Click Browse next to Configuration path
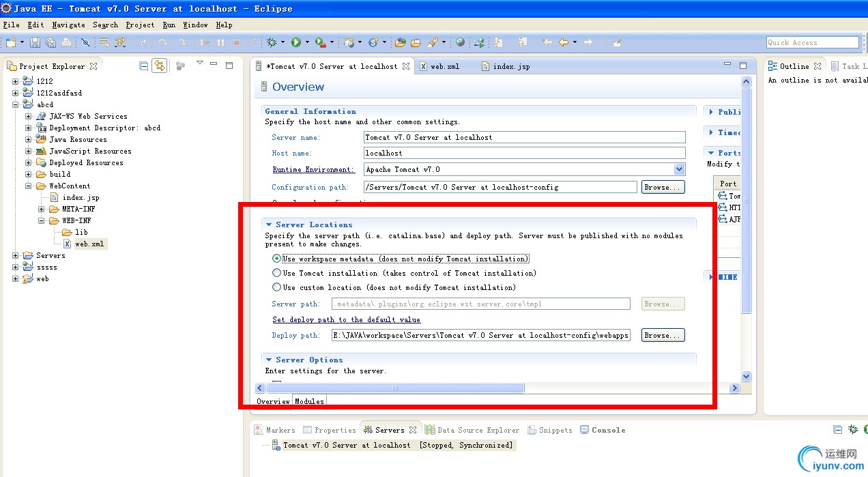Image resolution: width=868 pixels, height=477 pixels. click(663, 187)
